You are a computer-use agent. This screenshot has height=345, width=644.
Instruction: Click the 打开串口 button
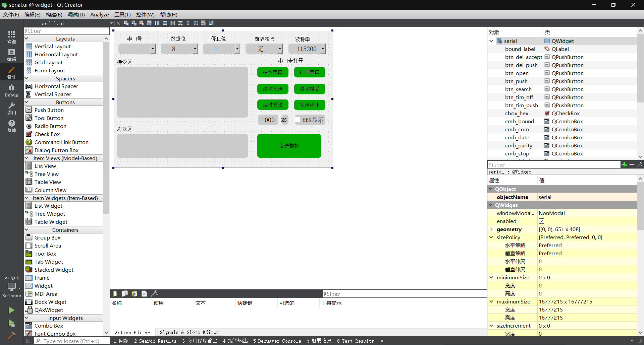point(310,72)
